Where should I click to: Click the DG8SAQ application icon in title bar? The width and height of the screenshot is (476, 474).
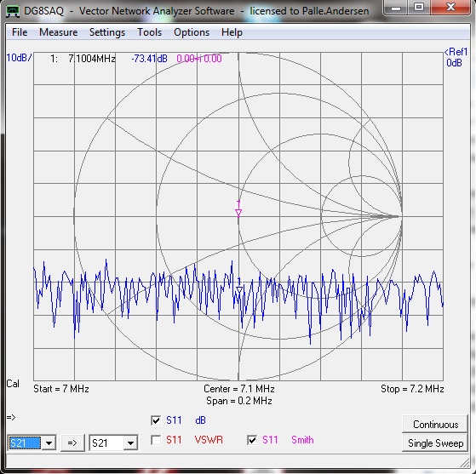pos(13,11)
